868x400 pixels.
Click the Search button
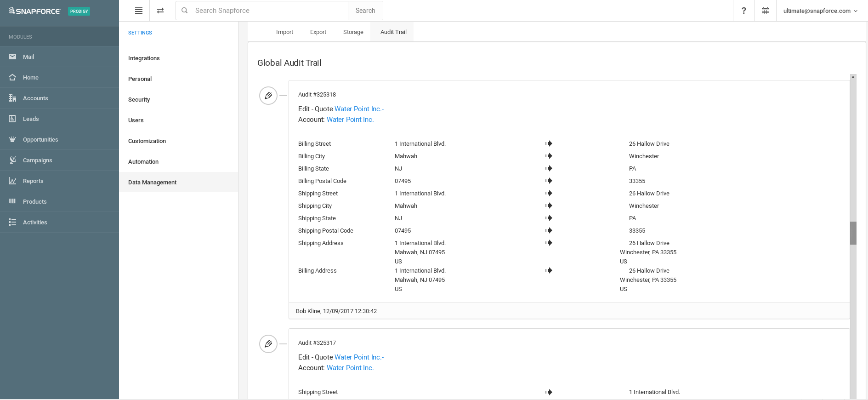pyautogui.click(x=365, y=11)
